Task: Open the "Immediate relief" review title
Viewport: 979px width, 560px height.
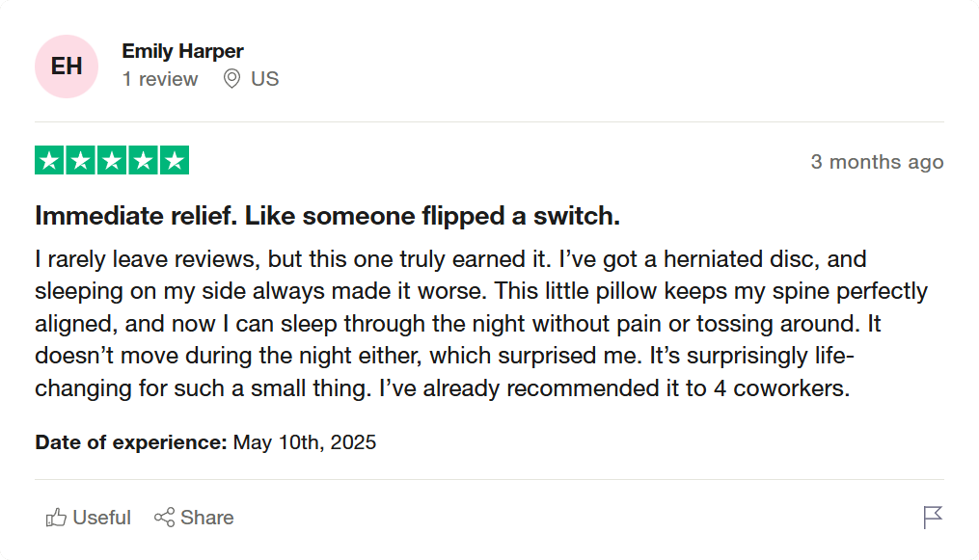Action: tap(327, 216)
